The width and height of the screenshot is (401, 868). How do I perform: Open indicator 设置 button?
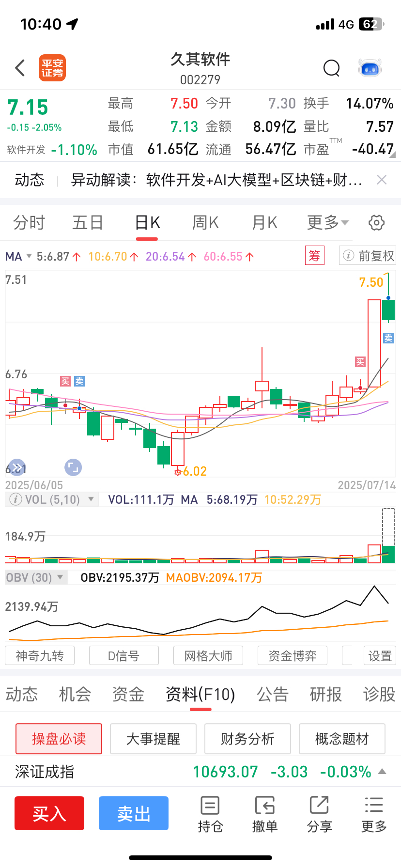(380, 656)
